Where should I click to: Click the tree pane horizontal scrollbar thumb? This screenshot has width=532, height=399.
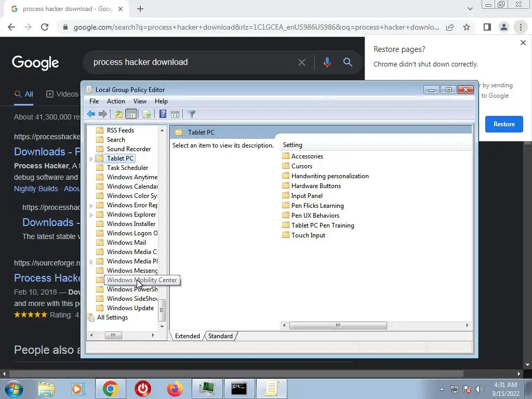coord(113,335)
